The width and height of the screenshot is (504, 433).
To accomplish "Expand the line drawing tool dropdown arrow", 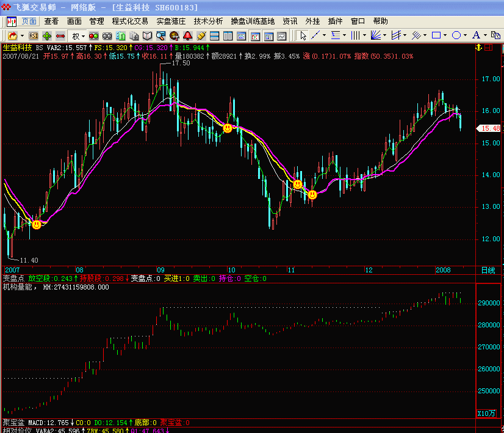I will click(x=324, y=35).
